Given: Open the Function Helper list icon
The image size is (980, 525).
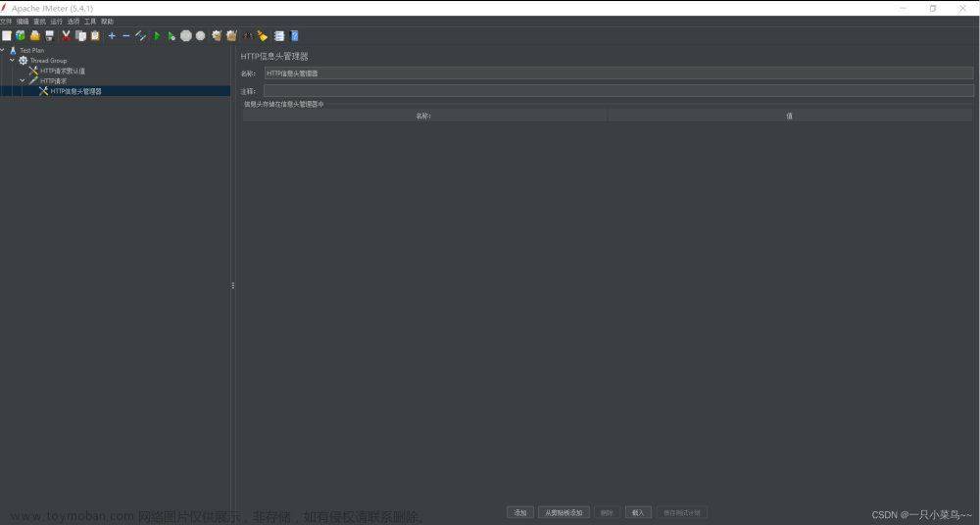Looking at the screenshot, I should 278,35.
